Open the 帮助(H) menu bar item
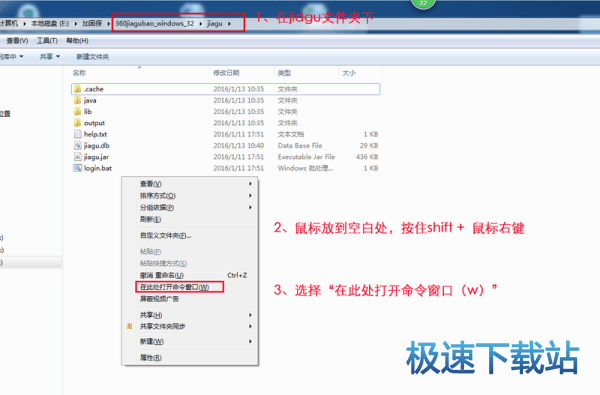The width and height of the screenshot is (600, 395). pos(77,41)
